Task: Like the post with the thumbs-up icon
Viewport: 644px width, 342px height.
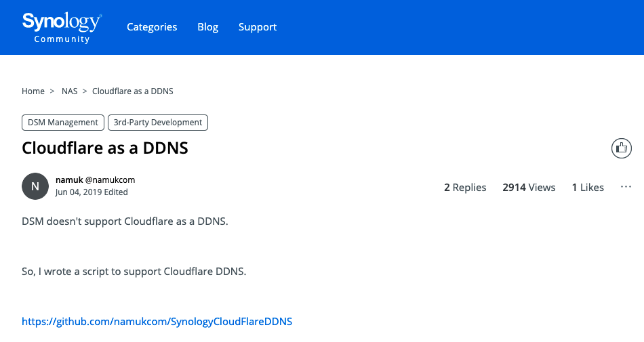Action: click(x=622, y=148)
